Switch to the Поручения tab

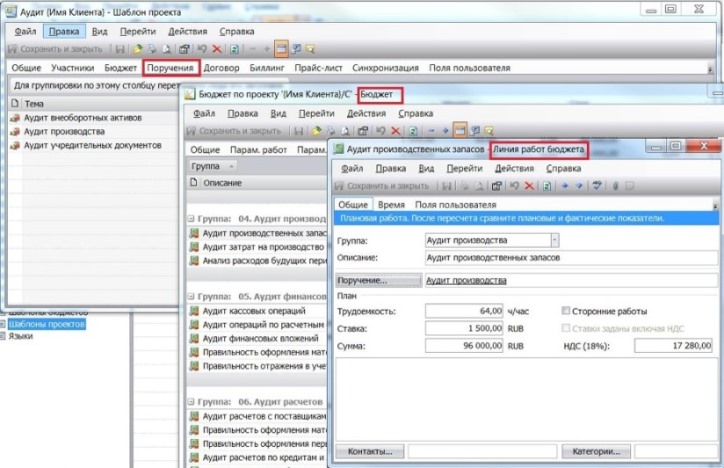coord(170,68)
